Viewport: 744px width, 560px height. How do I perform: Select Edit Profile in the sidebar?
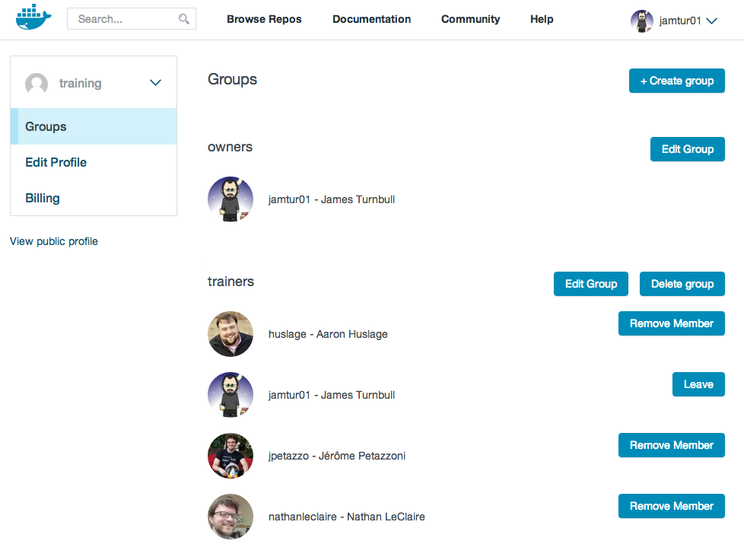click(56, 162)
